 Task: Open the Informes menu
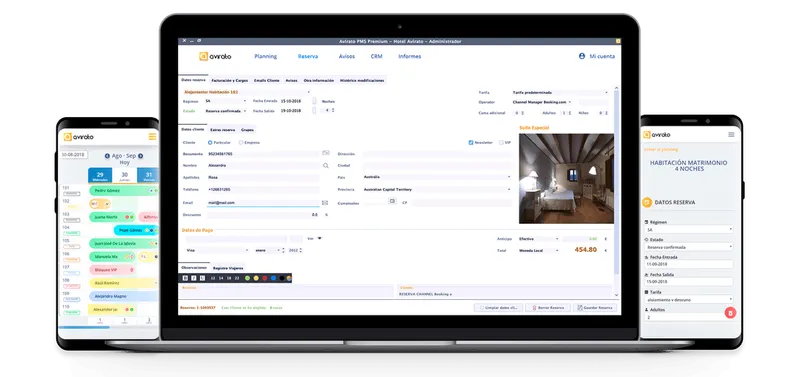(x=410, y=57)
